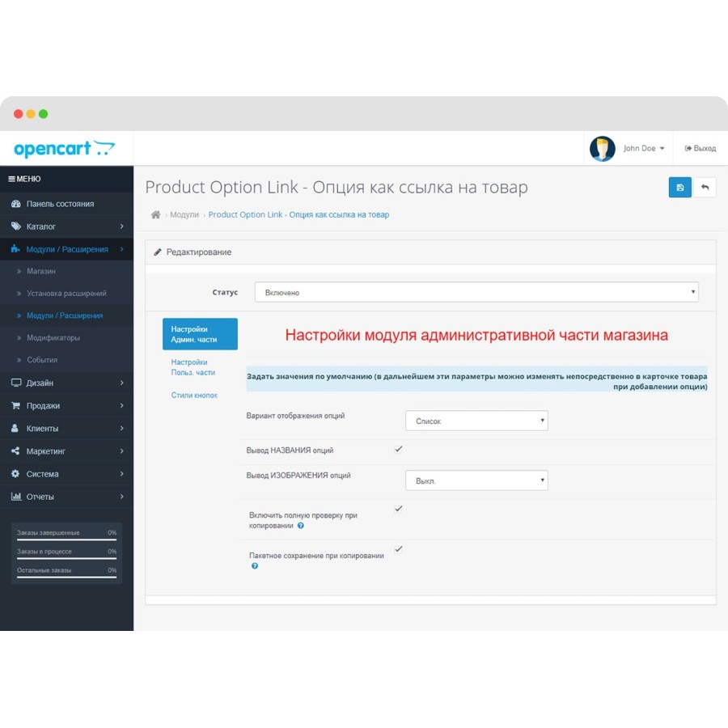Expand the Каталог menu chevron
Screen dimensions: 728x728
click(x=121, y=226)
